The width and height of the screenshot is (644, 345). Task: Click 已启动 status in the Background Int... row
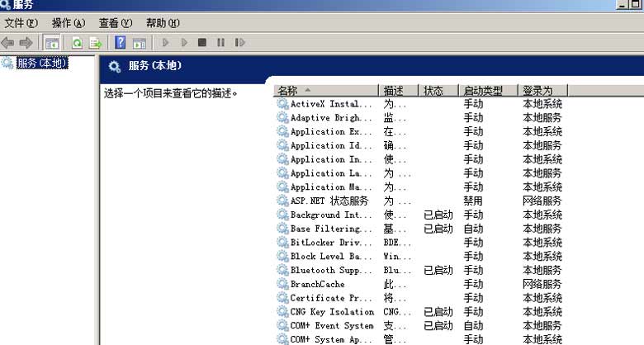pos(438,215)
